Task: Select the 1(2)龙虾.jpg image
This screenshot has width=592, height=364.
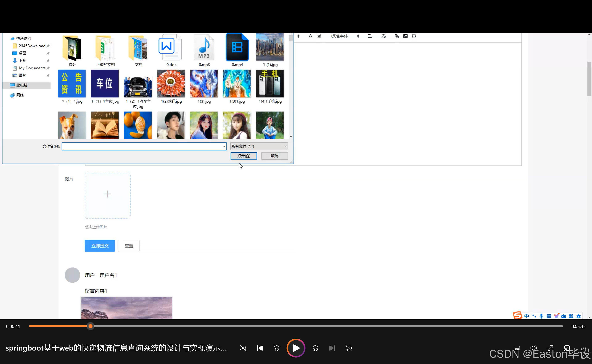Action: pos(171,87)
